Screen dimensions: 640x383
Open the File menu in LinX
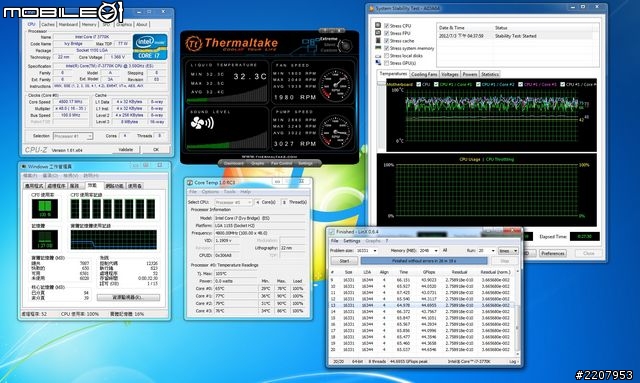coord(335,241)
